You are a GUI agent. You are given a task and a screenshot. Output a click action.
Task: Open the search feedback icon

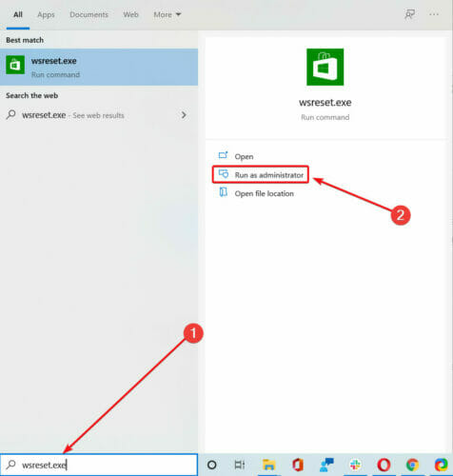point(409,14)
